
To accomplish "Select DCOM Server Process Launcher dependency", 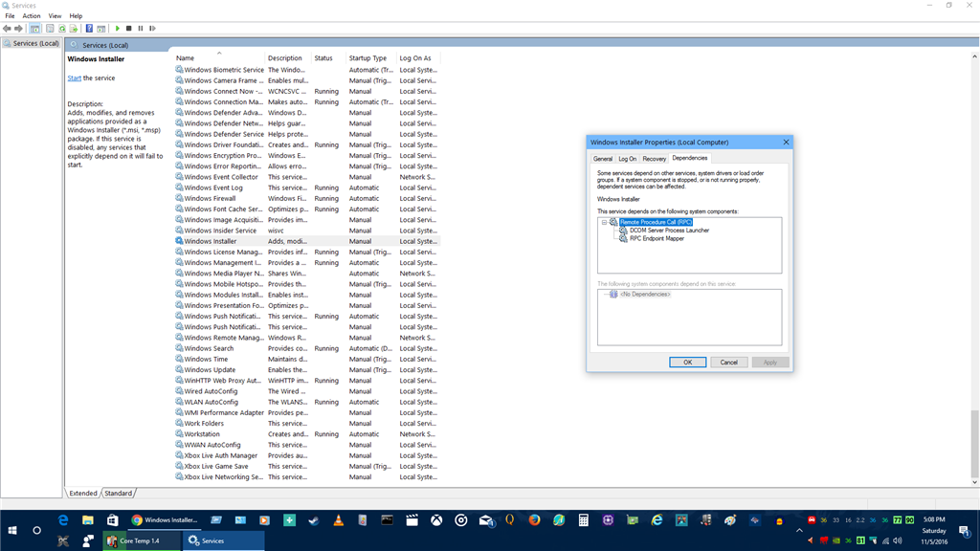I will (669, 231).
